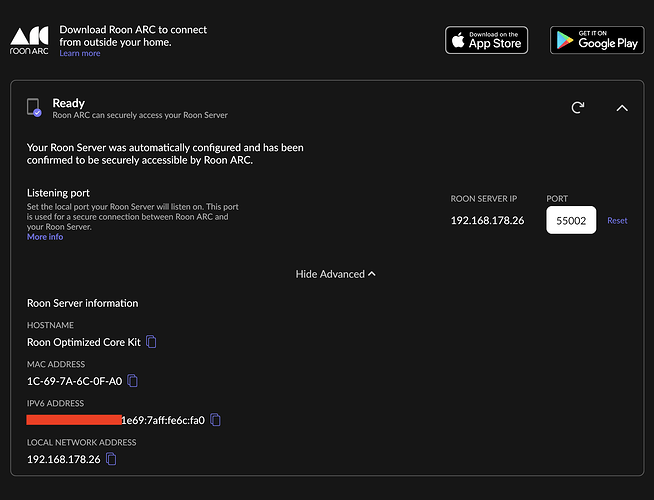
Task: Open the Get it on Google Play badge
Action: coord(596,40)
